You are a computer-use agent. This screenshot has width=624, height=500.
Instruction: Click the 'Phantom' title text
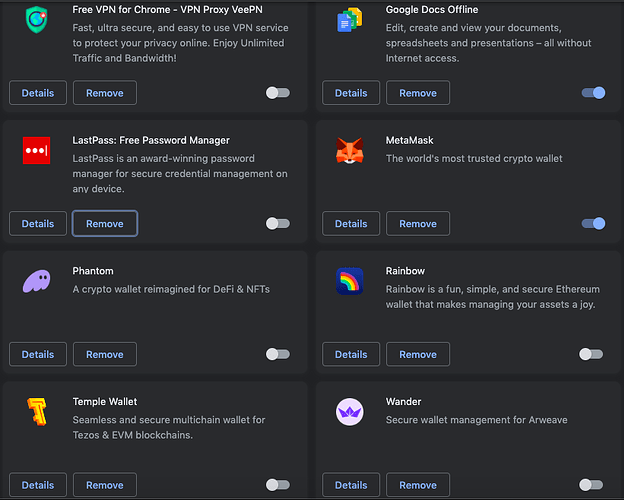tap(93, 271)
